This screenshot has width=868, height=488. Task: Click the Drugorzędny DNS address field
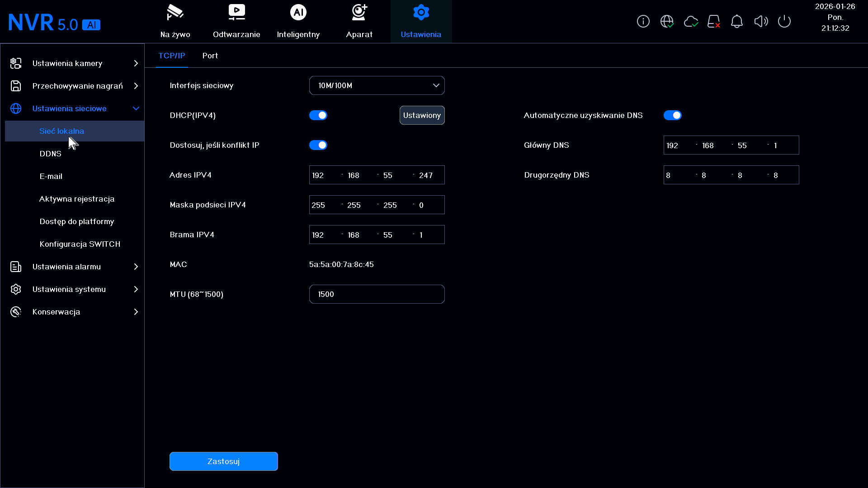tap(731, 175)
